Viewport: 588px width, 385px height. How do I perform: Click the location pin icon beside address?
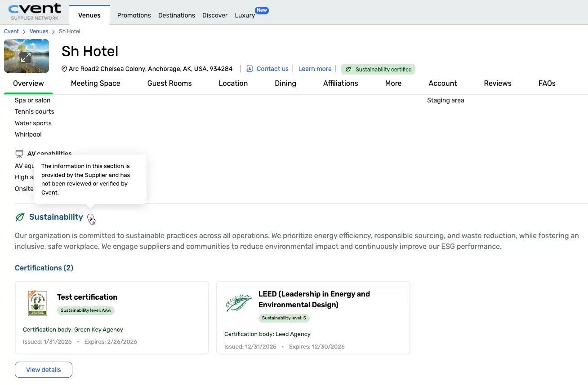coord(64,69)
